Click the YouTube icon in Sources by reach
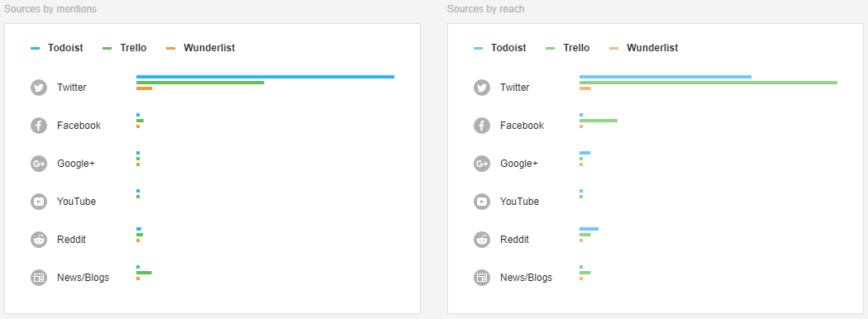868x319 pixels. pos(482,202)
